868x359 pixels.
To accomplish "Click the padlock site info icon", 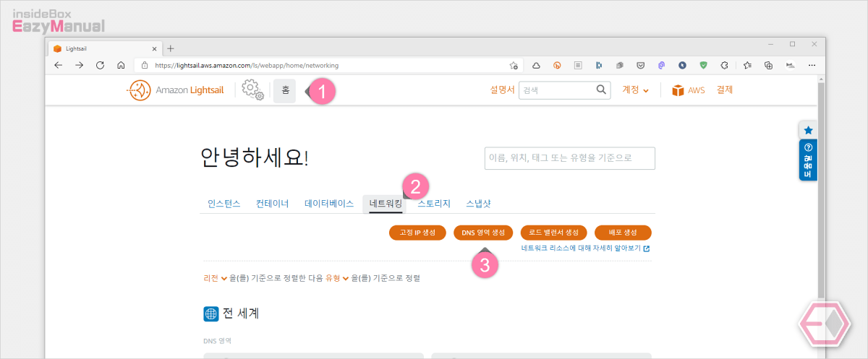I will [145, 65].
